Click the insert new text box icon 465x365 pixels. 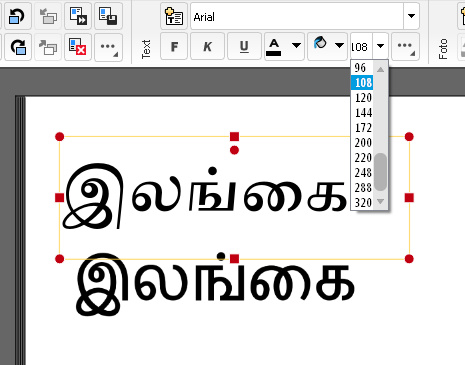click(174, 16)
